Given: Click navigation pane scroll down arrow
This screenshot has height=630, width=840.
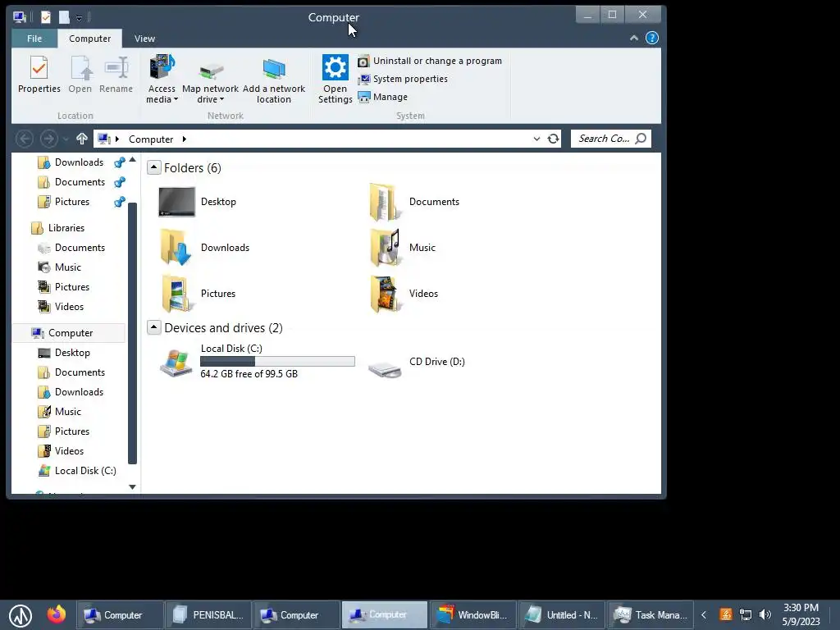Looking at the screenshot, I should coord(132,487).
